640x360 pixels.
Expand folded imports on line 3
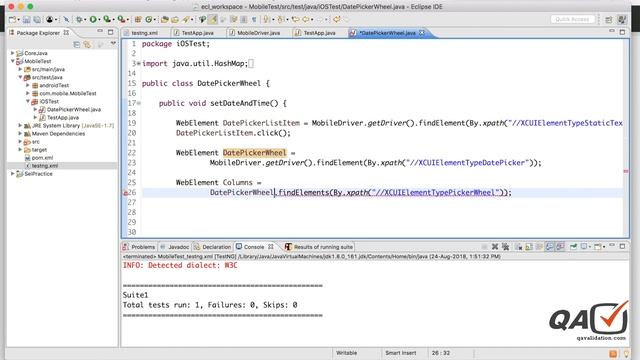138,64
